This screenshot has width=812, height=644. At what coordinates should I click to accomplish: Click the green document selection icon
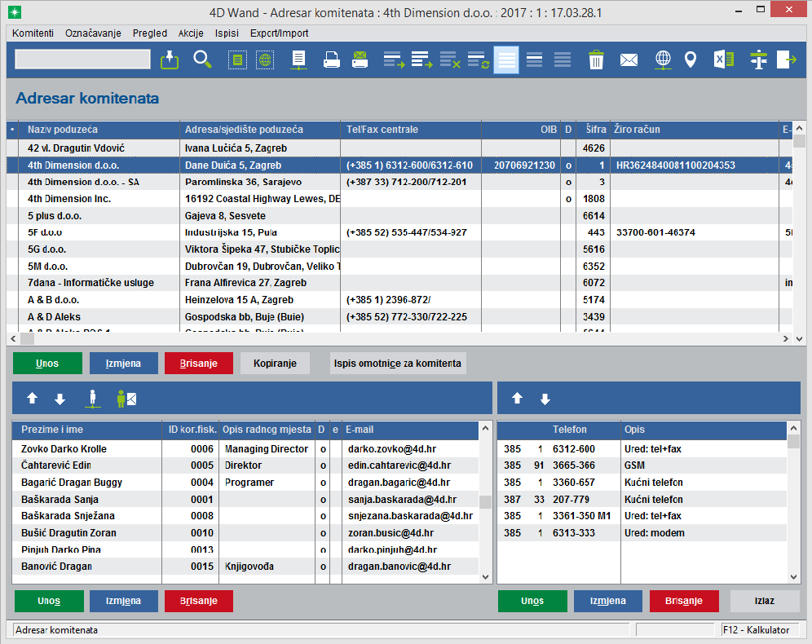click(x=237, y=60)
